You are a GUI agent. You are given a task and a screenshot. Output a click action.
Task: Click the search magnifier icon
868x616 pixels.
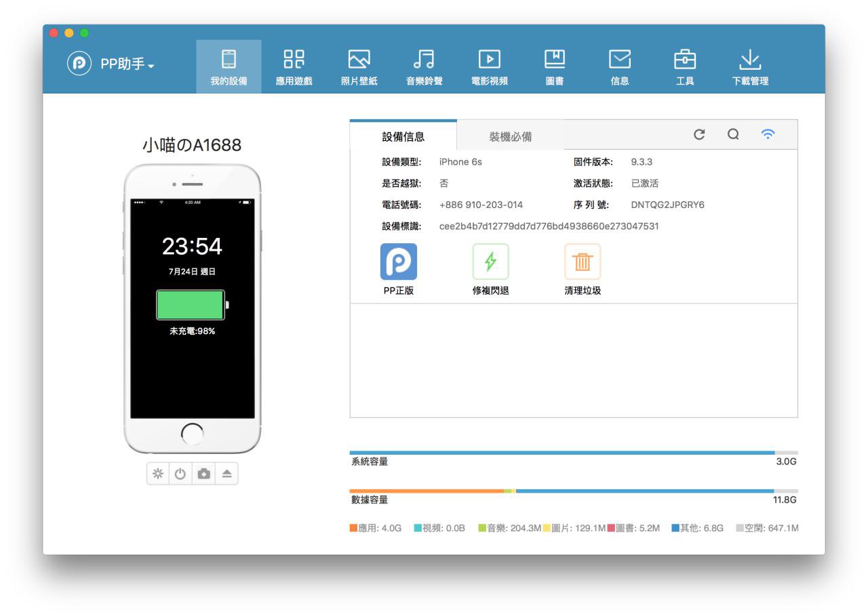tap(733, 134)
